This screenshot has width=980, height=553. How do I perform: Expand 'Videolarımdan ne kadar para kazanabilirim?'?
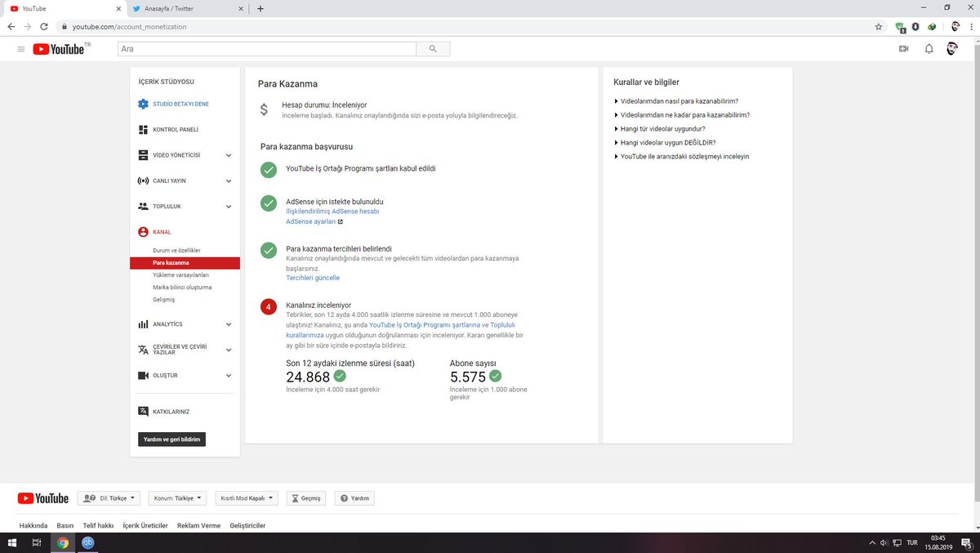[x=682, y=115]
